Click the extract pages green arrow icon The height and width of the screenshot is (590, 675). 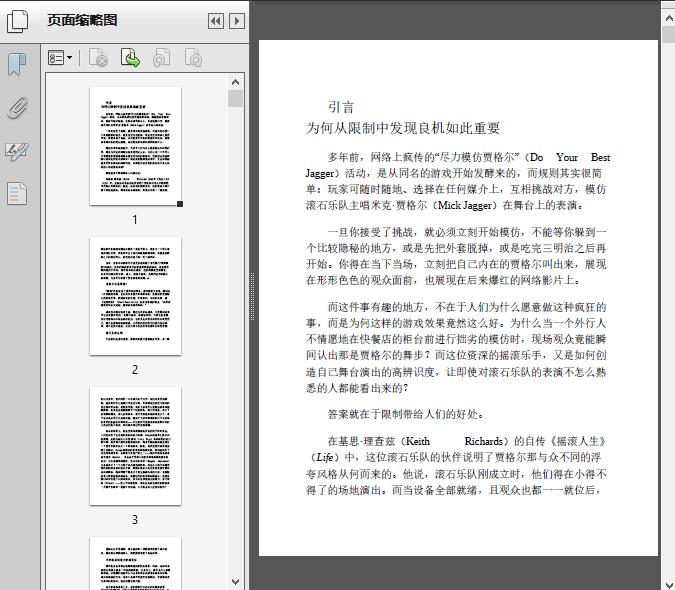tap(130, 58)
